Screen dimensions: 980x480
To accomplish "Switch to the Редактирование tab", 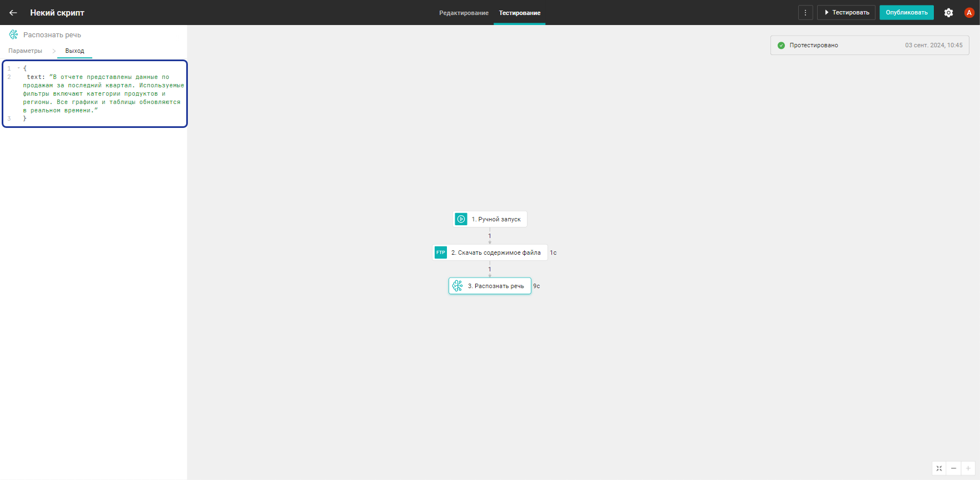I will click(x=464, y=13).
